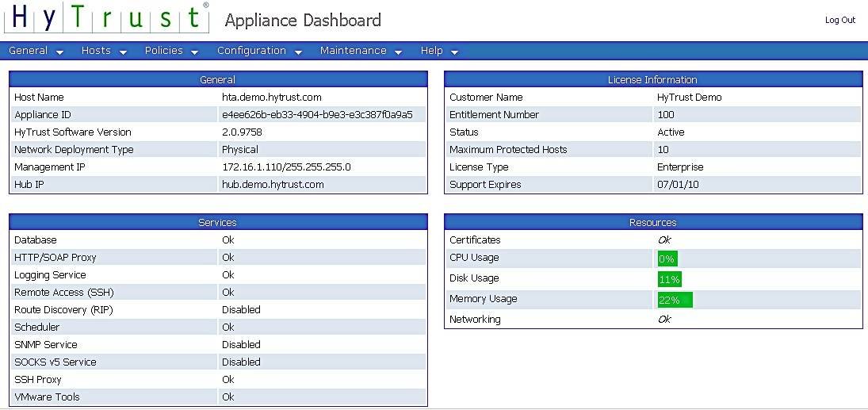868x410 pixels.
Task: Click the Appliance ID value
Action: click(317, 115)
